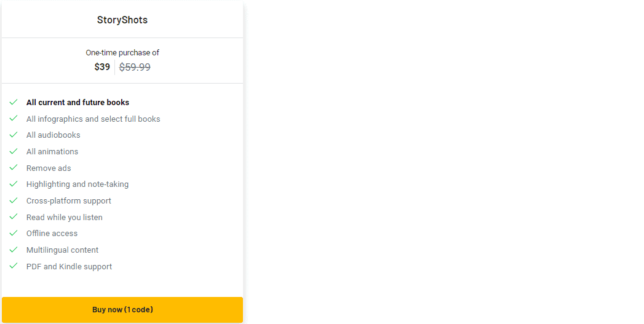Click the Buy now (1 code) button
This screenshot has width=644, height=324.
[122, 309]
